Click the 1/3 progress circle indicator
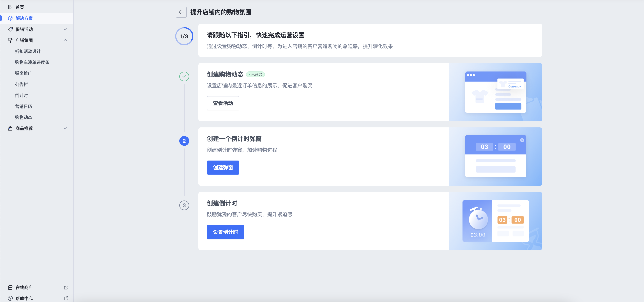Screen dimensions: 644x302 click(x=184, y=36)
